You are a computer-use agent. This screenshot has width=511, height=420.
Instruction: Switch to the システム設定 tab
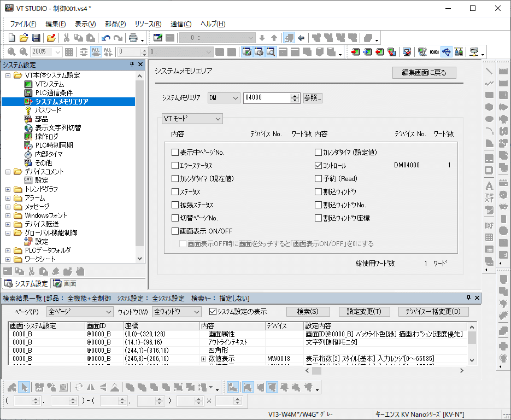(x=26, y=284)
